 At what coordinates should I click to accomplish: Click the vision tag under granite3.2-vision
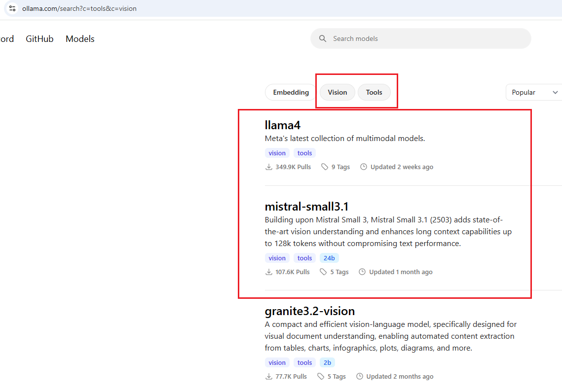[277, 362]
